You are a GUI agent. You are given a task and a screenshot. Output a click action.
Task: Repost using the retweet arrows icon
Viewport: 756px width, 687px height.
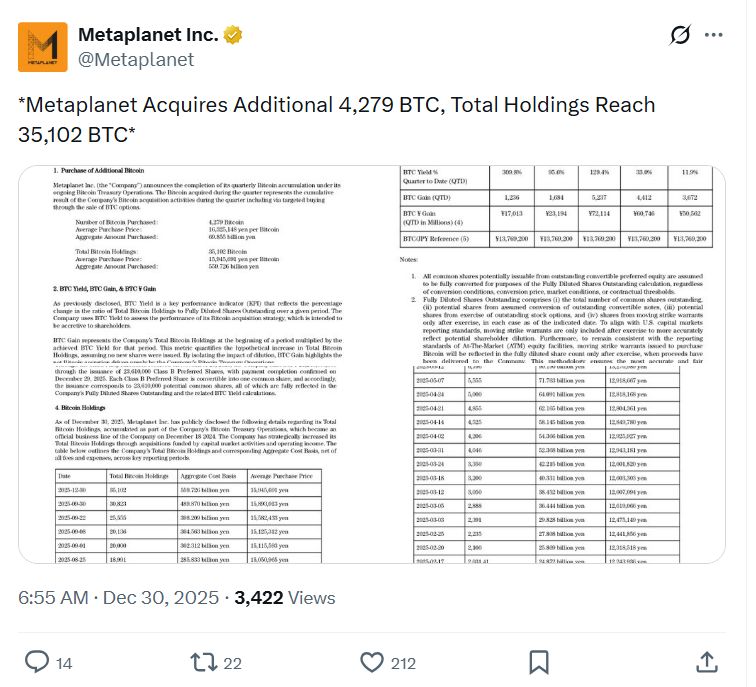[205, 661]
